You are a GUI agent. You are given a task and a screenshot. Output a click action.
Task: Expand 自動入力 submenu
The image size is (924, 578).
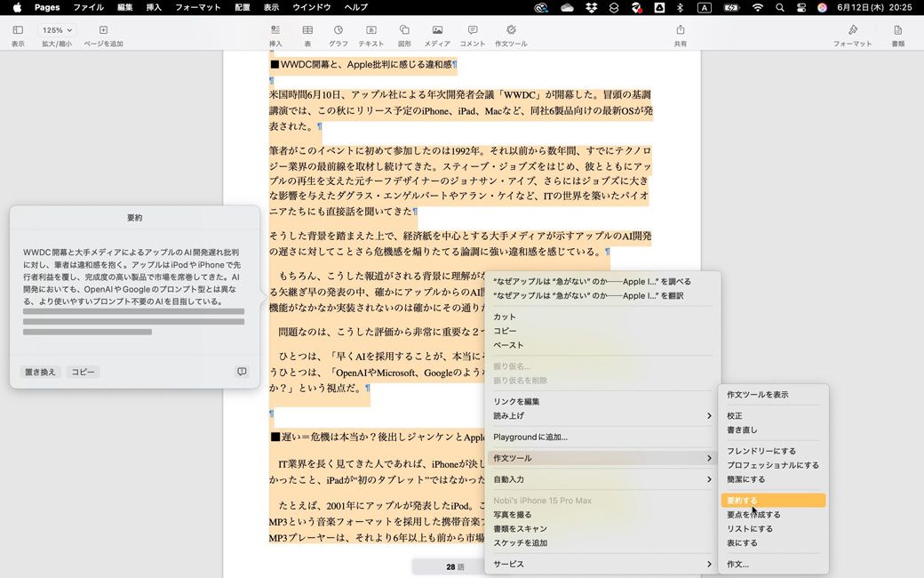[602, 479]
